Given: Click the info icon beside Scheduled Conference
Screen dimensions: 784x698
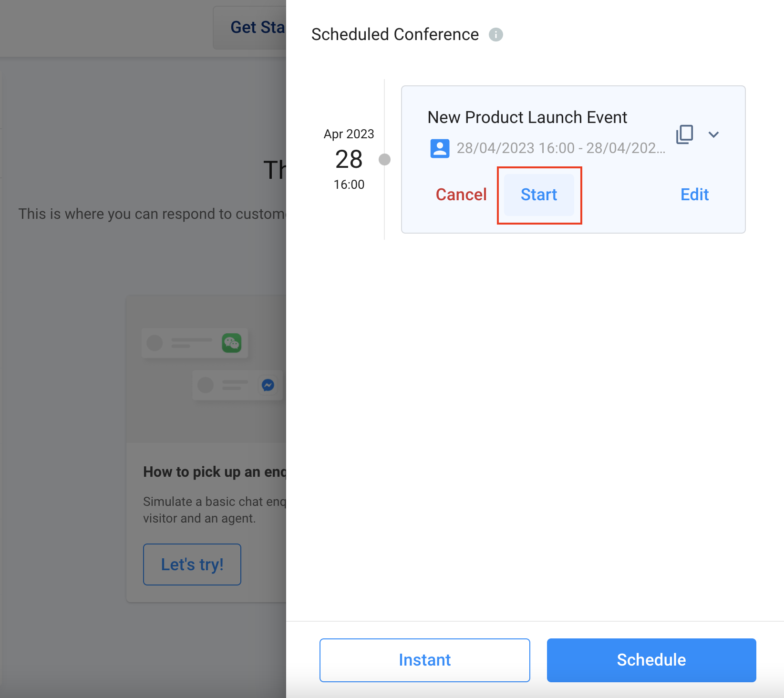Looking at the screenshot, I should (496, 35).
